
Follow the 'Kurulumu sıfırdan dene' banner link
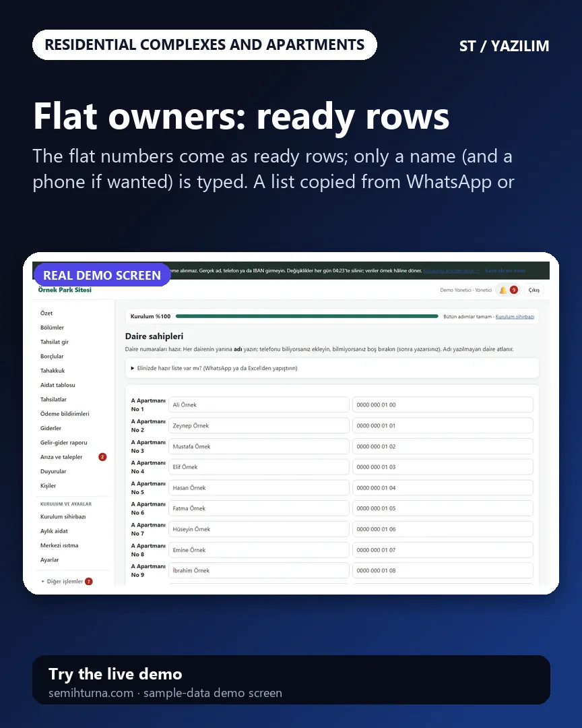pos(451,271)
